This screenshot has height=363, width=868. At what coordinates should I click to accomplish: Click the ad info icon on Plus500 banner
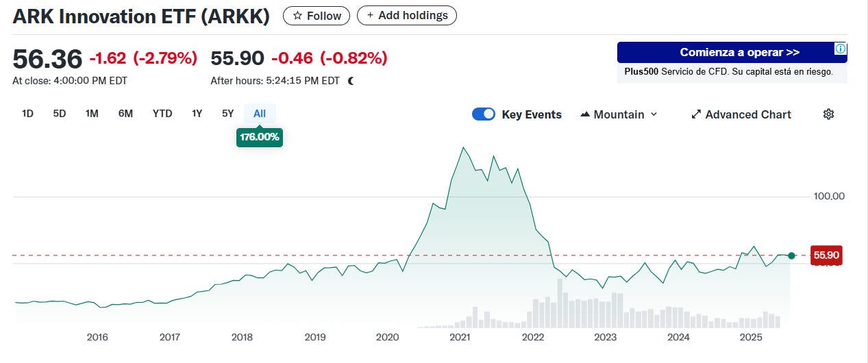click(x=841, y=49)
